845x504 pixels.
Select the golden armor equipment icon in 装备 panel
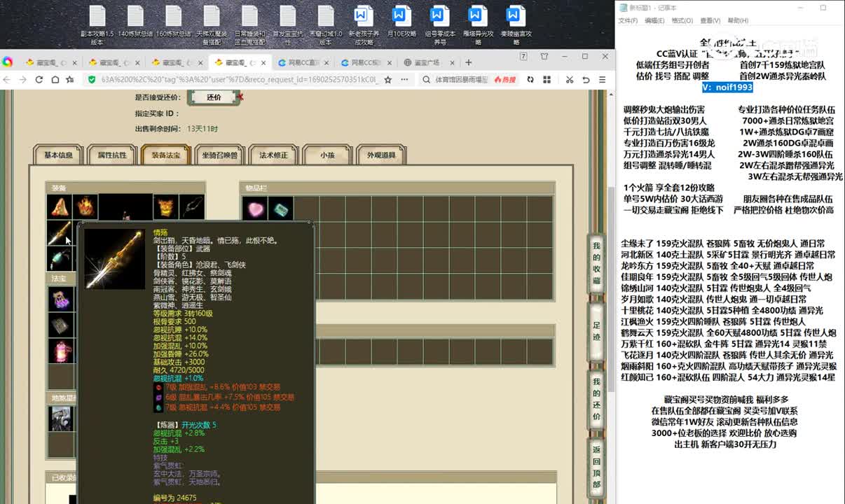pyautogui.click(x=165, y=206)
